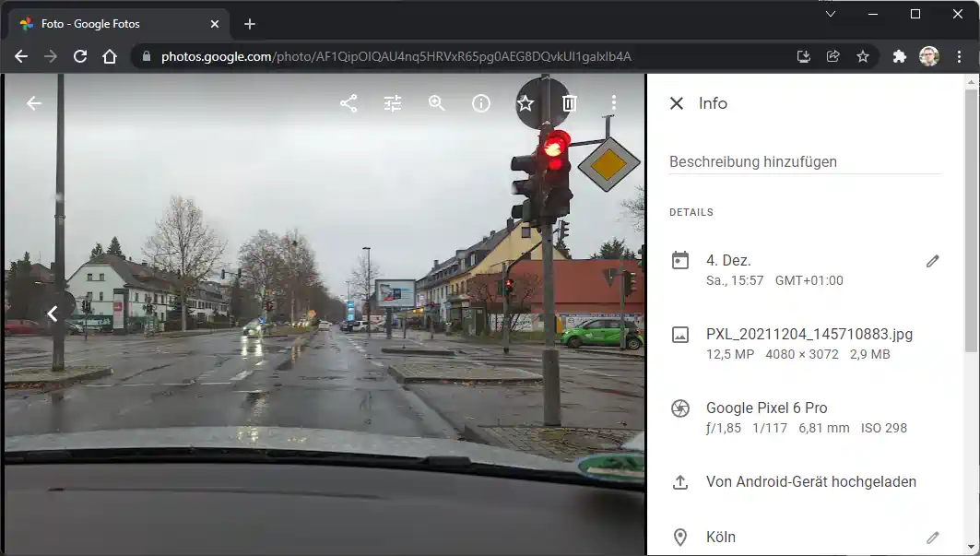Image resolution: width=980 pixels, height=556 pixels.
Task: Open the photo's three-dot options menu
Action: click(614, 103)
